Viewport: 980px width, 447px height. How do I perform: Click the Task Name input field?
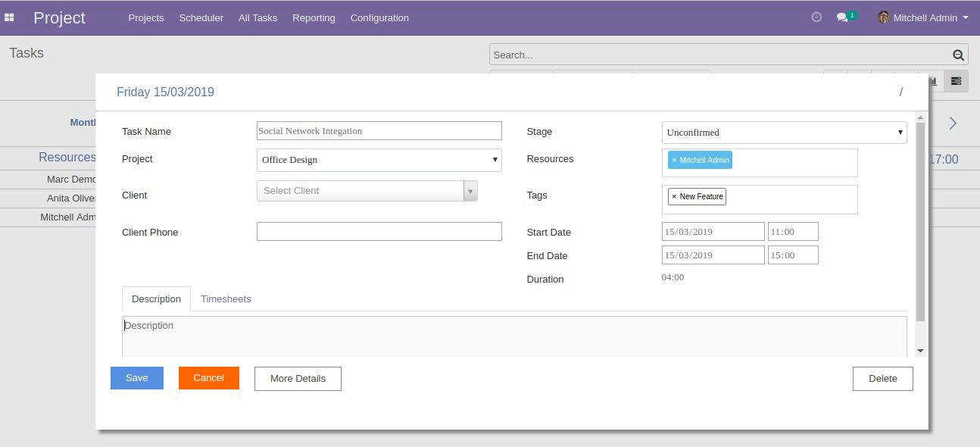tap(379, 130)
